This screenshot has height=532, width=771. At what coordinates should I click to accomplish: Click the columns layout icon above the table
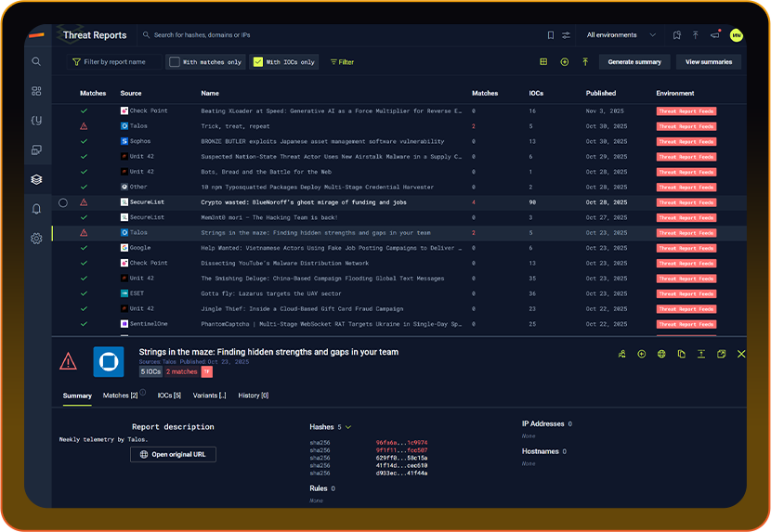544,62
